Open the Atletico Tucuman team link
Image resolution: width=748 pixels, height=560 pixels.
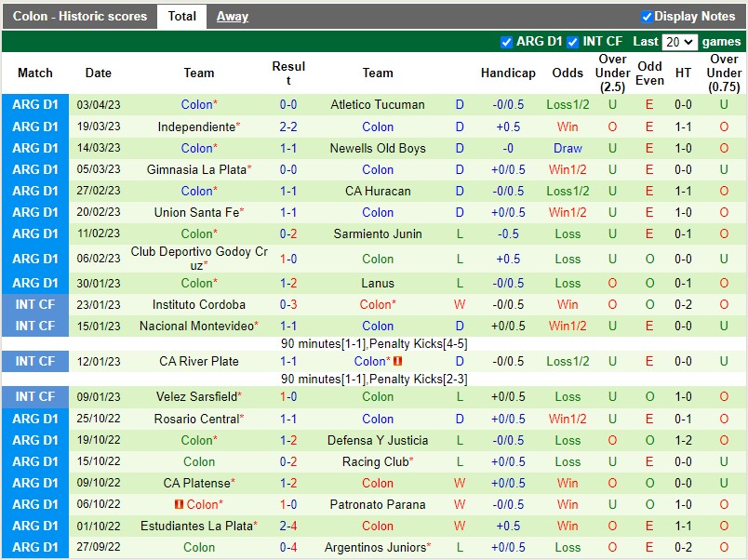(x=378, y=105)
